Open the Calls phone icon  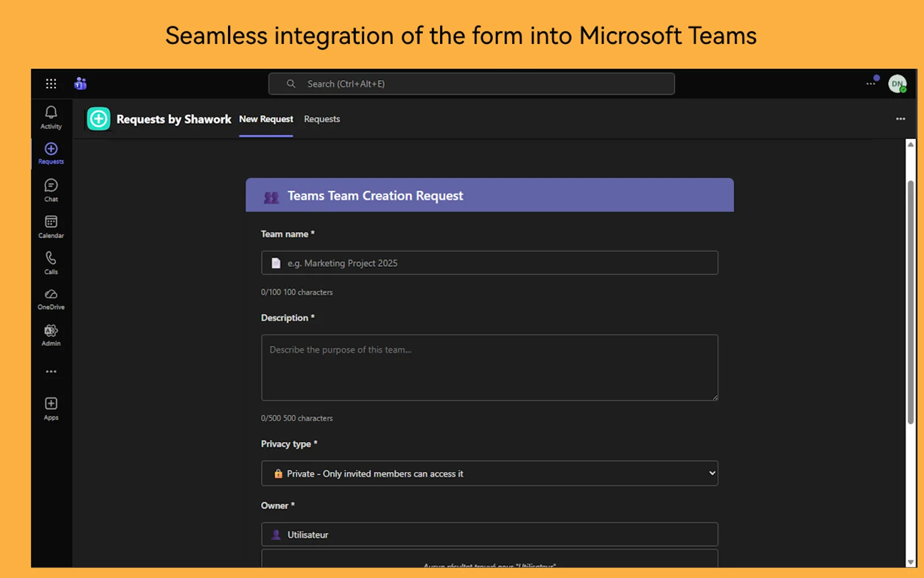51,263
